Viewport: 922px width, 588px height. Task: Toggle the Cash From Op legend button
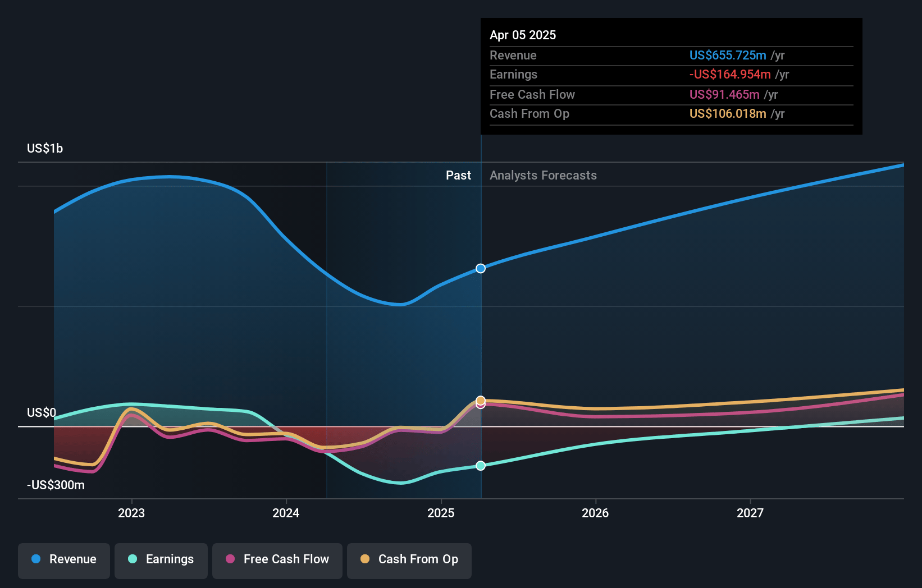click(x=409, y=561)
